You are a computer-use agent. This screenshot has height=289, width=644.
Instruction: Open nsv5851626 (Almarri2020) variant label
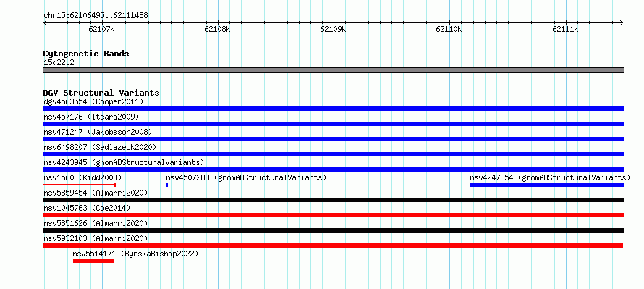coord(96,223)
